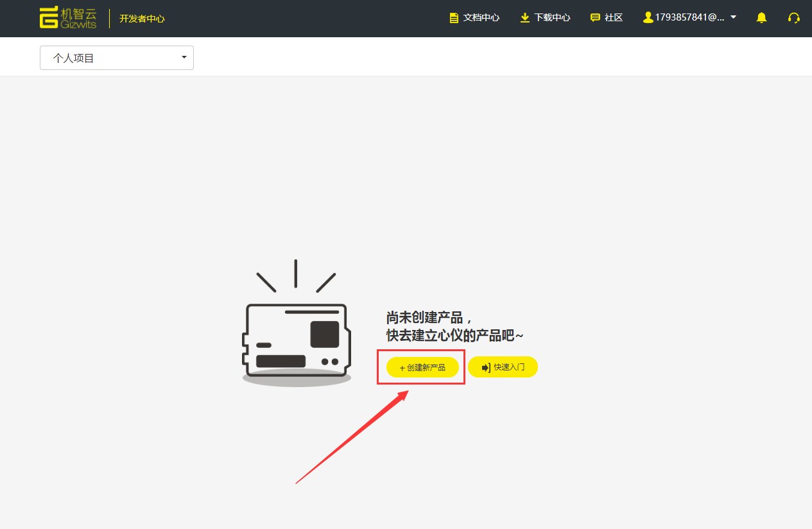Open the 个人项目 project dropdown

116,58
